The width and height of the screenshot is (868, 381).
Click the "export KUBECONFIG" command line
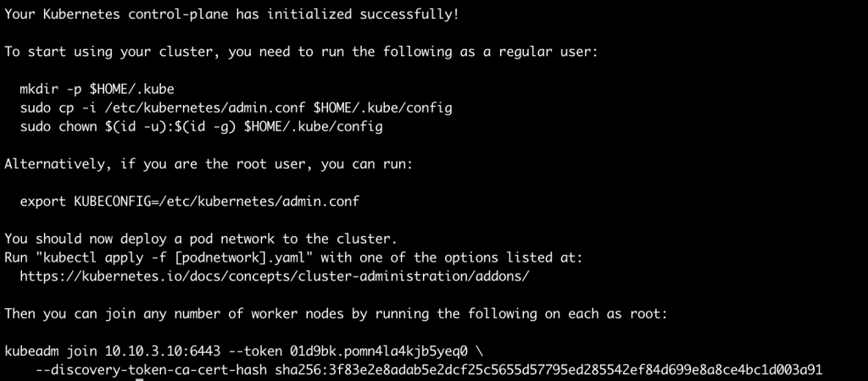(182, 202)
